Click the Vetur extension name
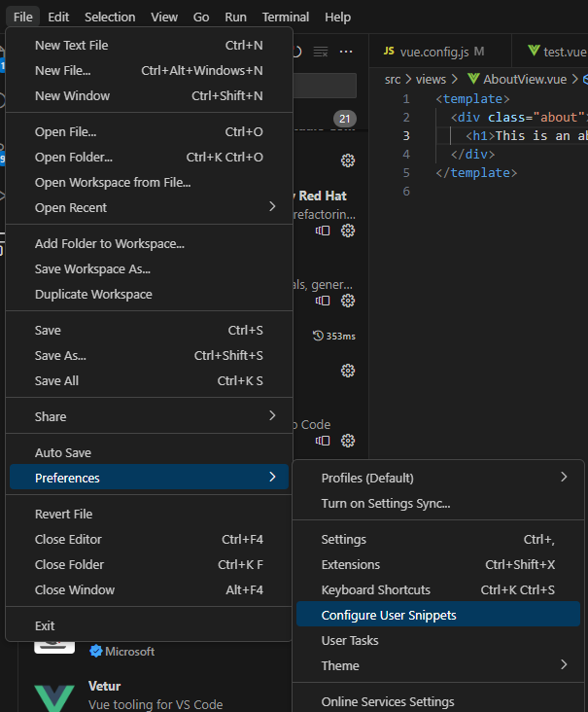Image resolution: width=588 pixels, height=712 pixels. pyautogui.click(x=104, y=686)
